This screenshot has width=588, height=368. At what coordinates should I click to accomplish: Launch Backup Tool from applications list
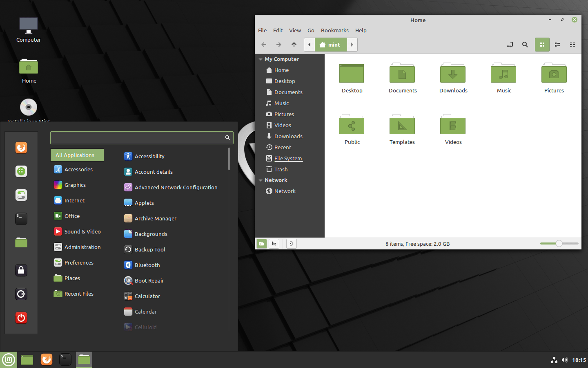tap(150, 249)
